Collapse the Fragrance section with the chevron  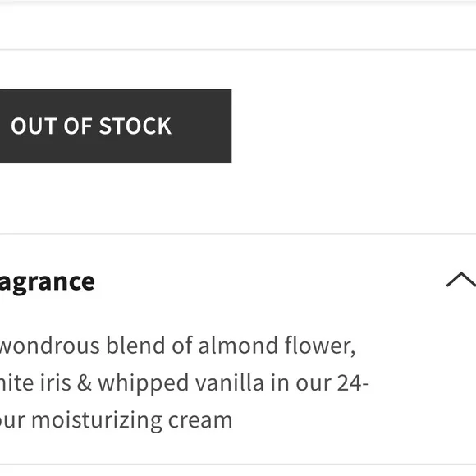(461, 279)
